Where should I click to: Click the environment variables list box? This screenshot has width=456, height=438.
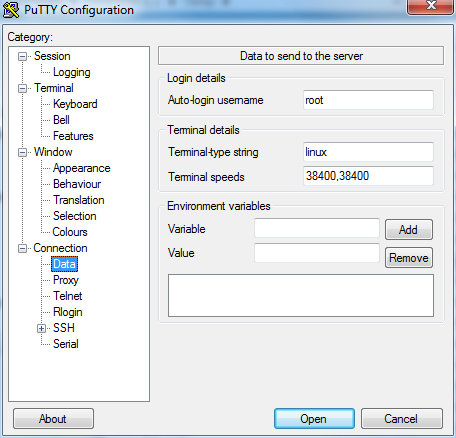[x=301, y=295]
